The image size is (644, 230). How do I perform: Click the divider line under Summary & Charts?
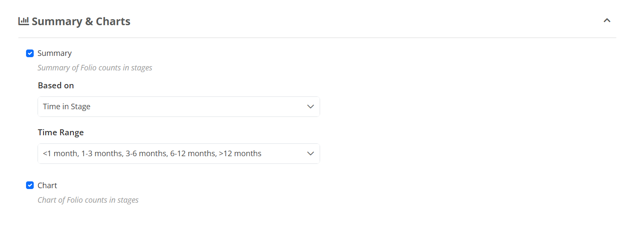click(x=317, y=38)
